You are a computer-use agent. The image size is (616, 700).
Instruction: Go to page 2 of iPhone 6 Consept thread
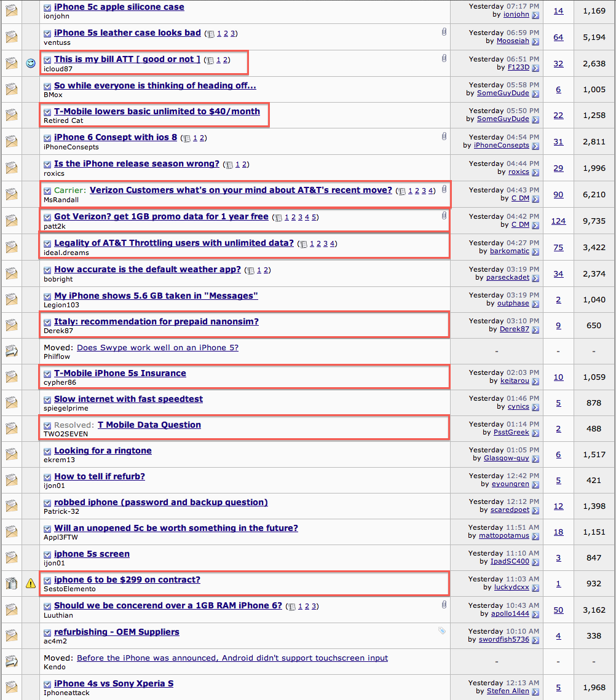(202, 138)
